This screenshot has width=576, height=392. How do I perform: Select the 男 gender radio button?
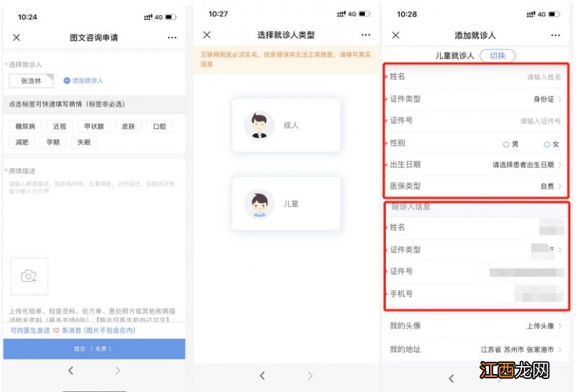(x=506, y=145)
